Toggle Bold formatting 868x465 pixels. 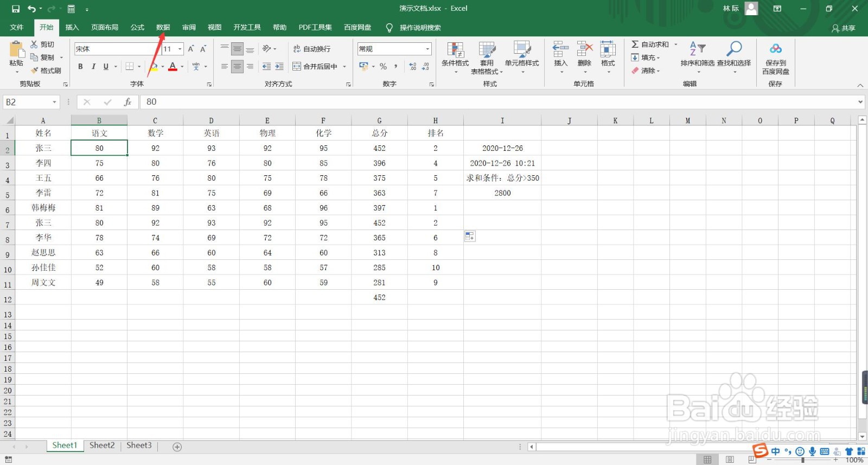[80, 66]
